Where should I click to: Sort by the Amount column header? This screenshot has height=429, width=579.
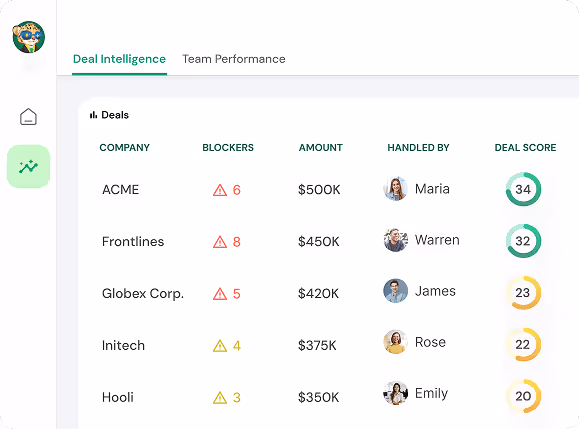tap(321, 148)
